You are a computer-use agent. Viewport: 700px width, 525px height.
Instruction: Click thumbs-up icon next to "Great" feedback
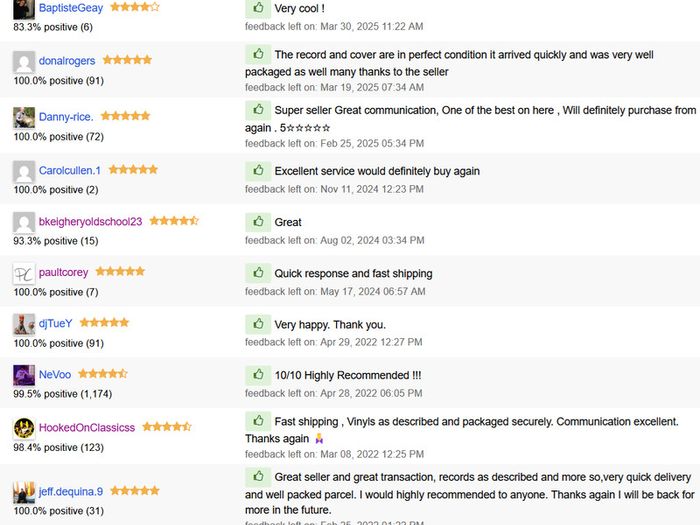258,222
